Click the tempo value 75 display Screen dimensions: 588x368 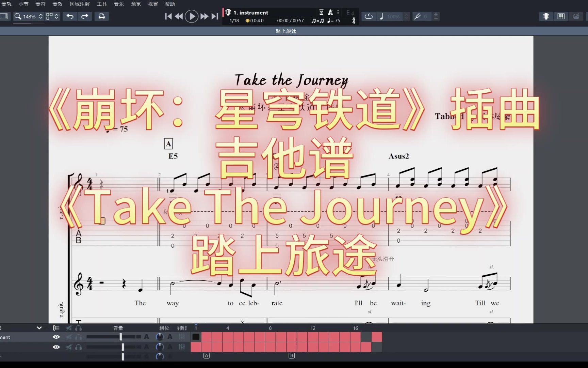334,21
